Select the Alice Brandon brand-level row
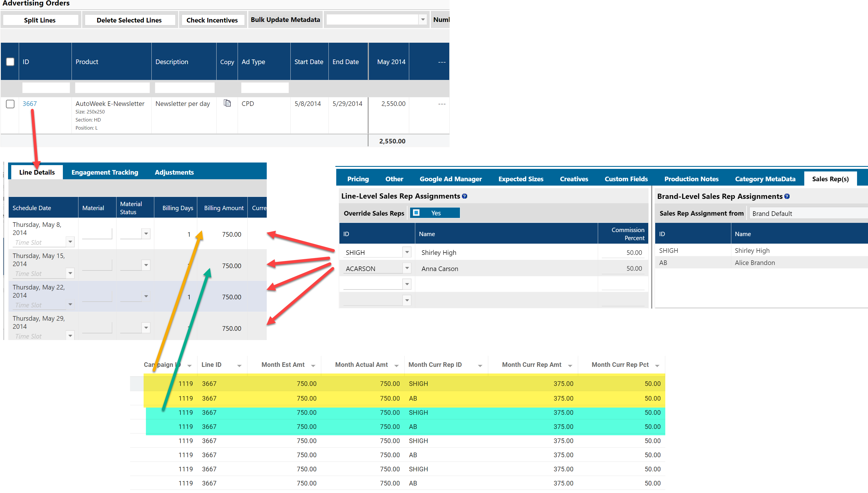 (761, 262)
